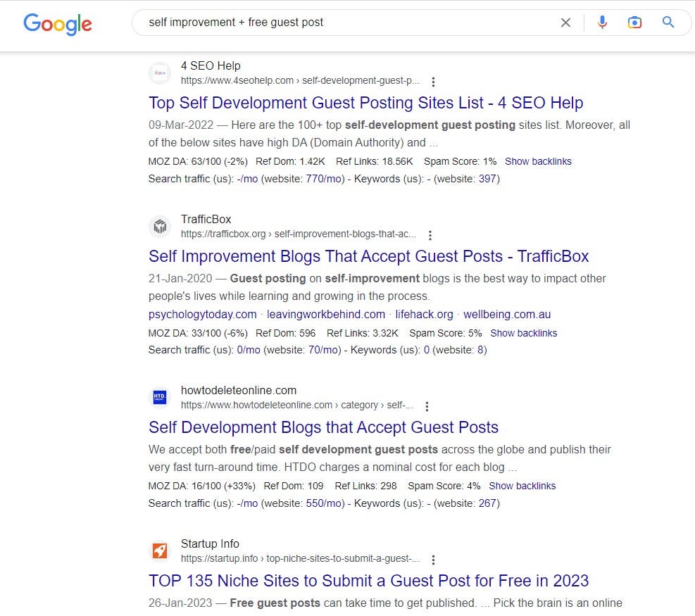The image size is (695, 616).
Task: Jump to lifehack.org sitelink
Action: point(424,314)
